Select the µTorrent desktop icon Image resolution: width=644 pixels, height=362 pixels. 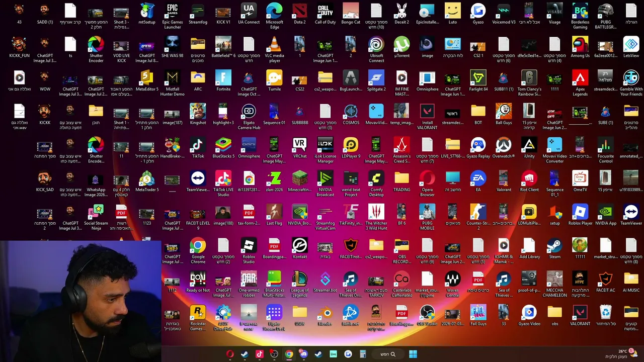point(401,47)
